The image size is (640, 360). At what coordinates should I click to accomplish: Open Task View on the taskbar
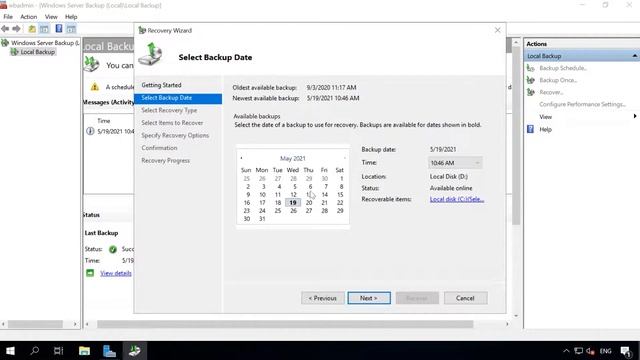59,351
